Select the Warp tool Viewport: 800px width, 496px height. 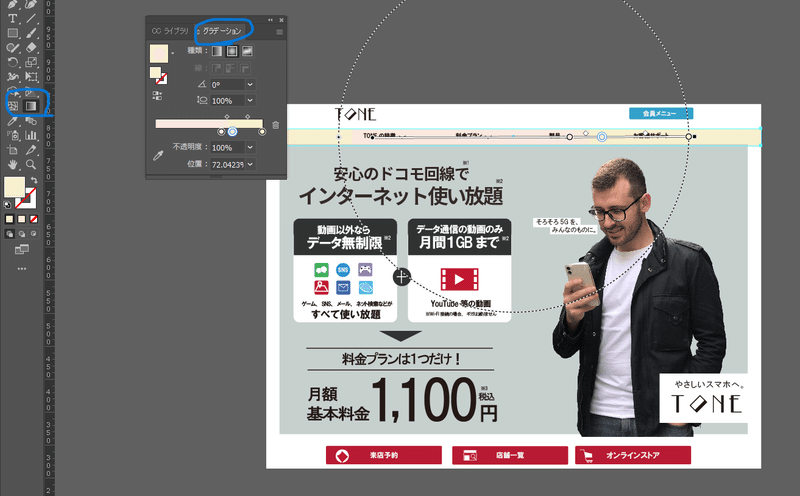(13, 77)
